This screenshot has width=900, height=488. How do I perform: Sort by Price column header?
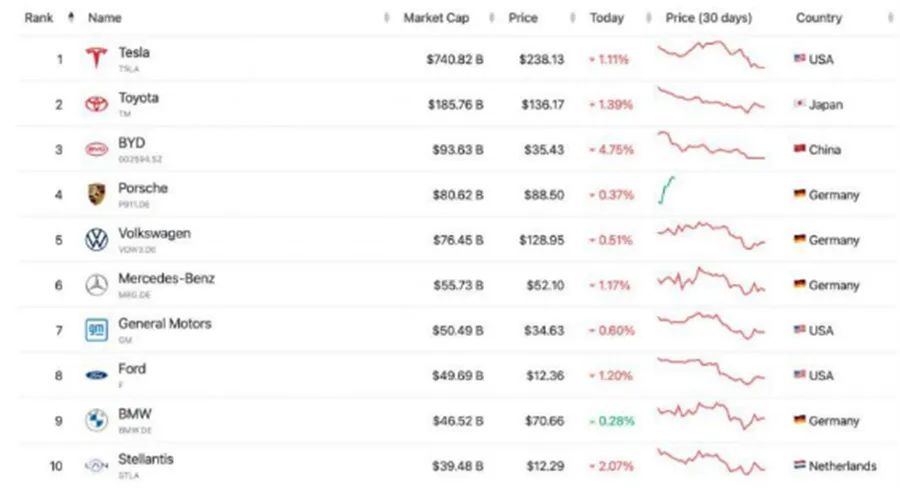click(522, 18)
